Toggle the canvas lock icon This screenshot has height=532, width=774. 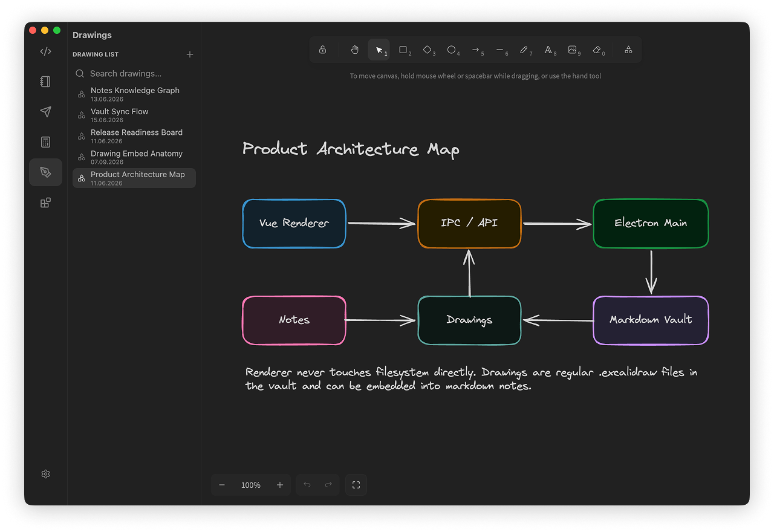pos(322,50)
